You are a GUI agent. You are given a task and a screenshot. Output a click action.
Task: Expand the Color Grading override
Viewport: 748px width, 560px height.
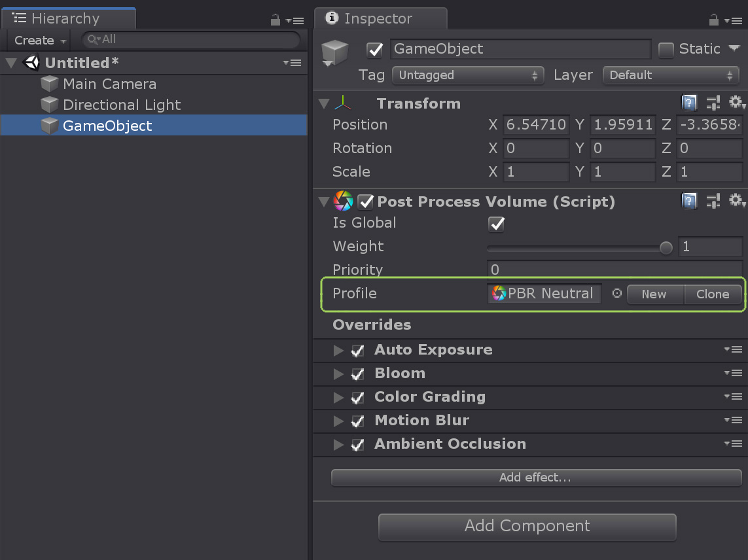coord(338,396)
